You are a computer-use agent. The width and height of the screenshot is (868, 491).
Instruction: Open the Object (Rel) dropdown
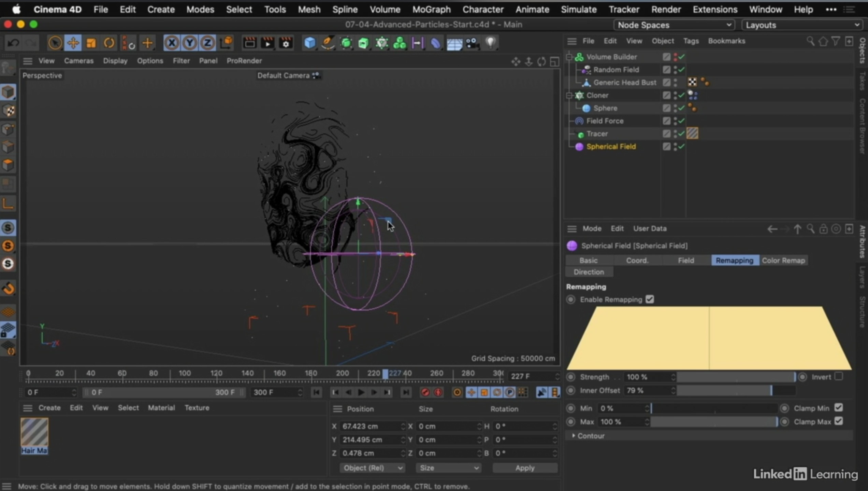coord(372,468)
